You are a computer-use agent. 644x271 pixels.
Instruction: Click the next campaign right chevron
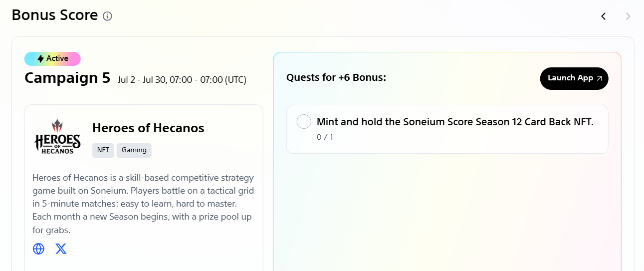click(x=628, y=16)
